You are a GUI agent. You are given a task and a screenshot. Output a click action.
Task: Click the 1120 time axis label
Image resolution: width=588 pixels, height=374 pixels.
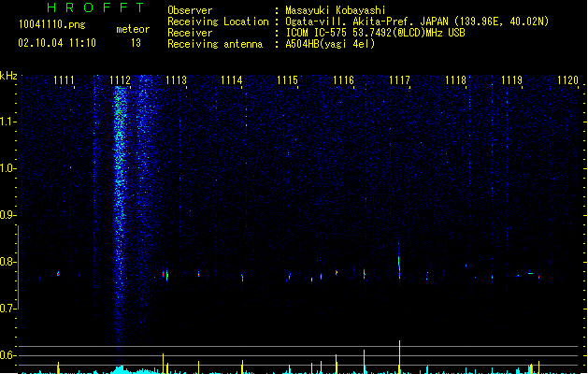[x=567, y=80]
